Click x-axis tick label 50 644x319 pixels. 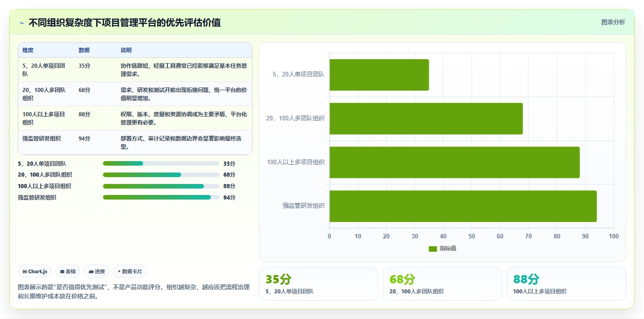tap(472, 236)
